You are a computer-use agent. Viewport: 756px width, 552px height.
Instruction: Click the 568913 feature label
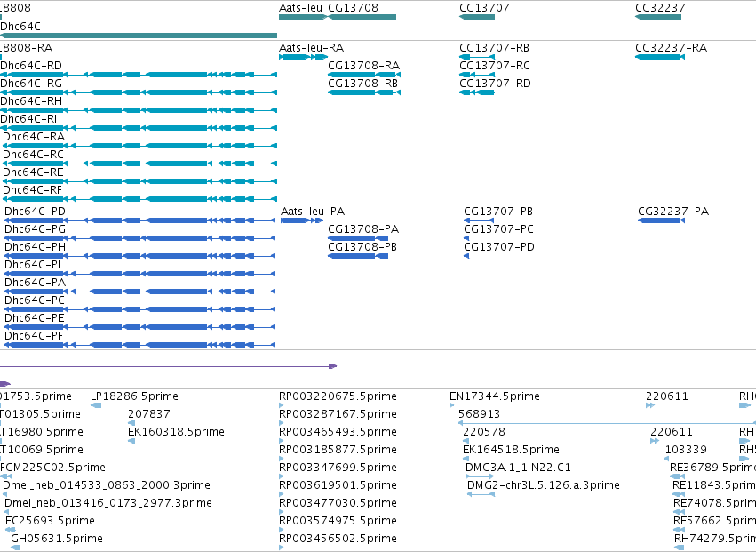[479, 414]
